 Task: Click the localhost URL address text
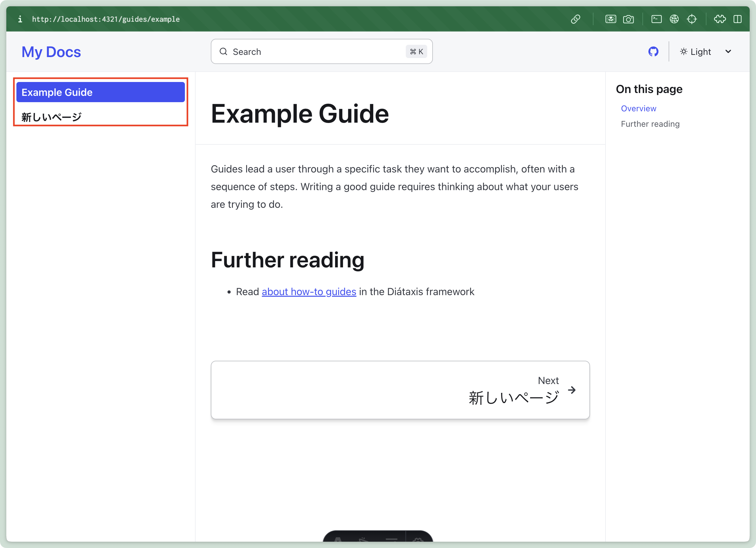(x=106, y=19)
